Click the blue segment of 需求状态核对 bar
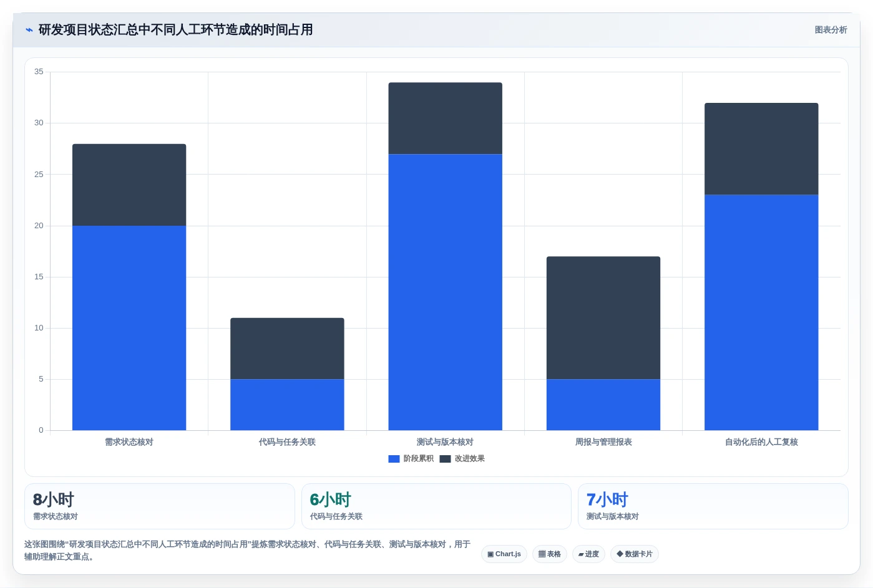873x588 pixels. pyautogui.click(x=129, y=328)
